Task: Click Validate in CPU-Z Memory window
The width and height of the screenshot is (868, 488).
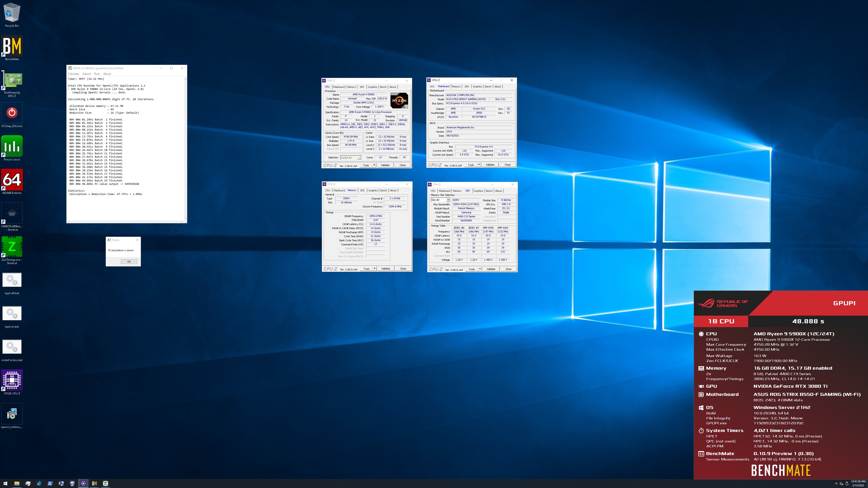Action: [x=385, y=269]
